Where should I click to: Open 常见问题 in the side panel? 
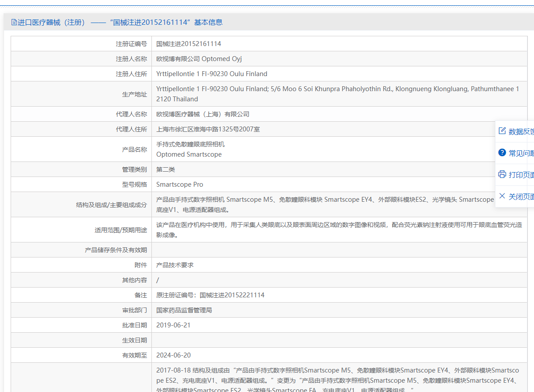pyautogui.click(x=521, y=153)
